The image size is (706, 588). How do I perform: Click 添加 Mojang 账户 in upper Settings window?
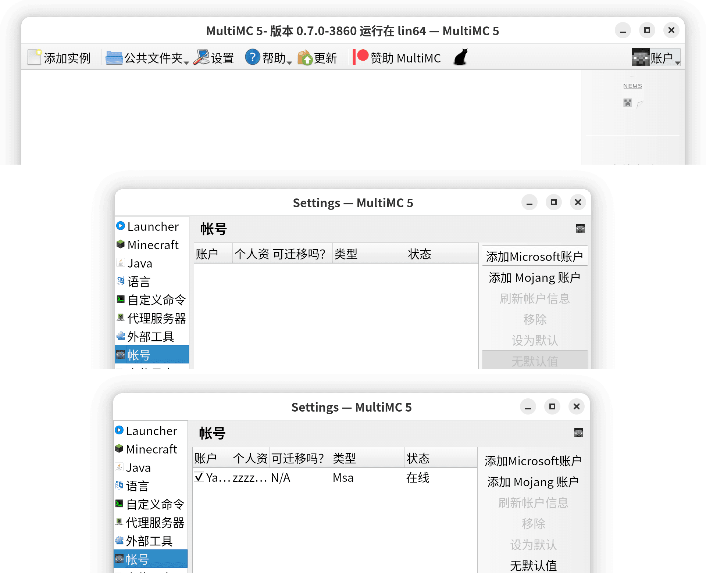click(535, 277)
